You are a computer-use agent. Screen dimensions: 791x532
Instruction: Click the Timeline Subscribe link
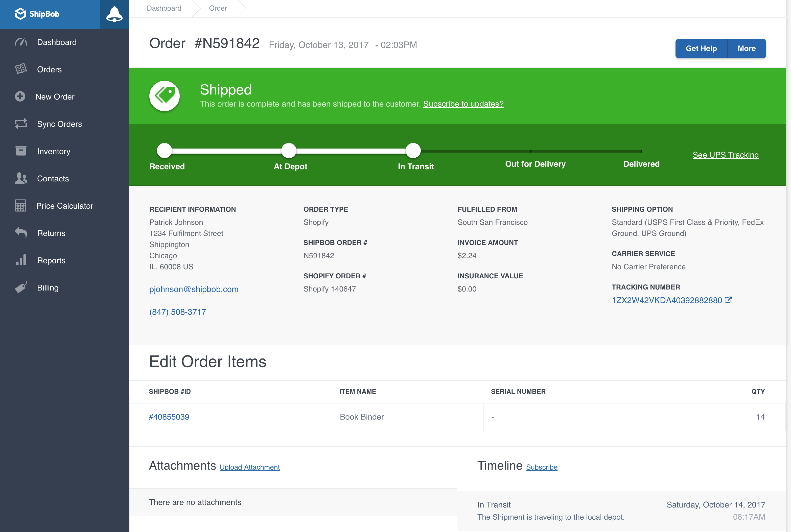(542, 467)
